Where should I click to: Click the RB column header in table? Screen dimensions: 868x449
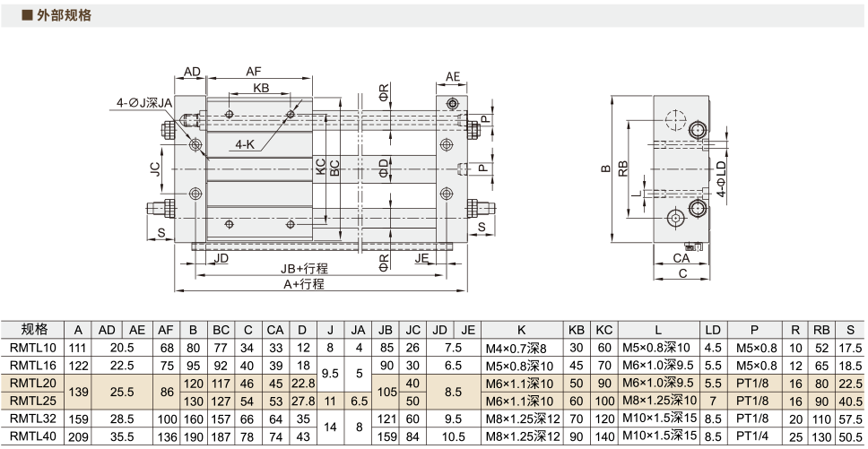pos(821,330)
